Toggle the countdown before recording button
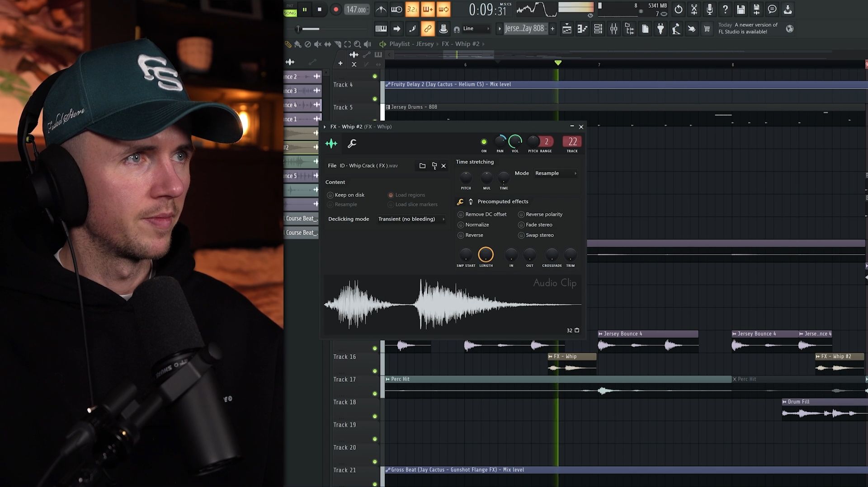 tap(412, 9)
